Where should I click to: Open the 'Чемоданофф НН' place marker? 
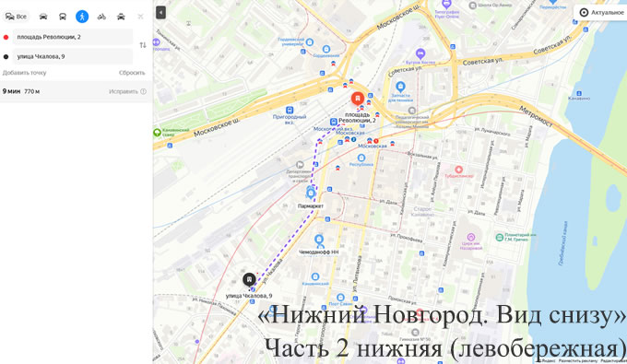click(x=319, y=241)
